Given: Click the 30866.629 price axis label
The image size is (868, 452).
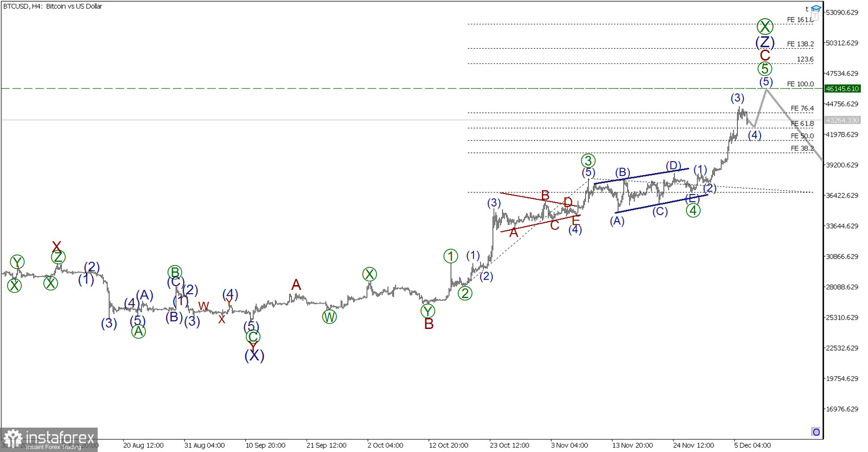Looking at the screenshot, I should tap(842, 256).
